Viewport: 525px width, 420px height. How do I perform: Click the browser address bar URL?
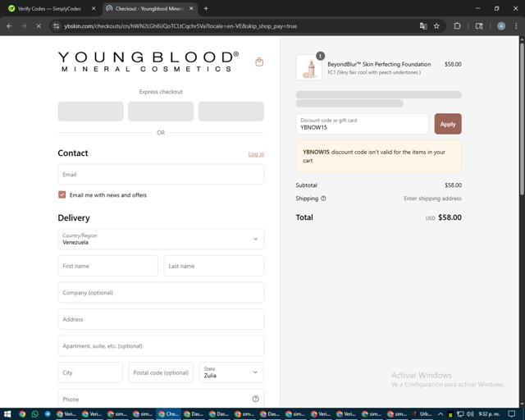[x=180, y=26]
